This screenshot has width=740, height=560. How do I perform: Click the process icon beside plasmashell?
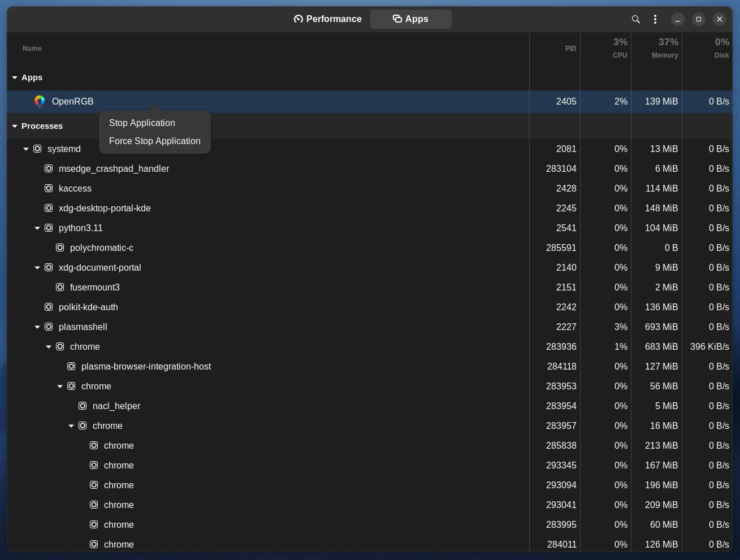(x=49, y=327)
